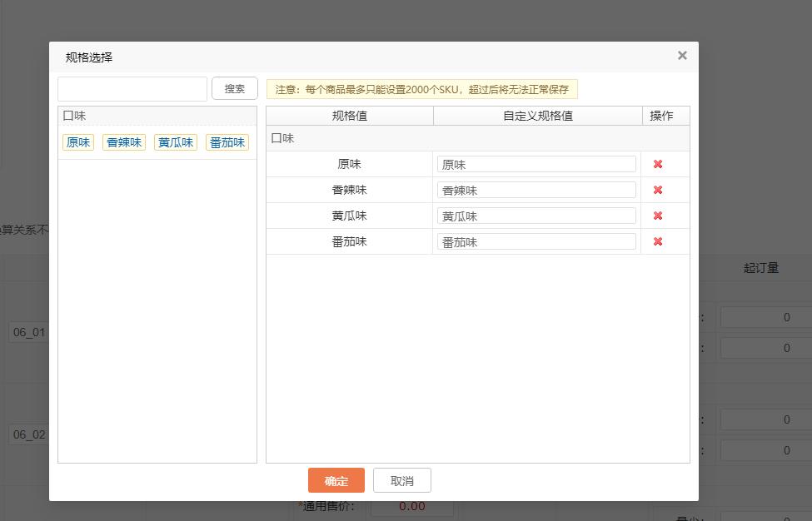The image size is (812, 521).
Task: Delete the 黄瓜味 spec row
Action: pos(658,216)
